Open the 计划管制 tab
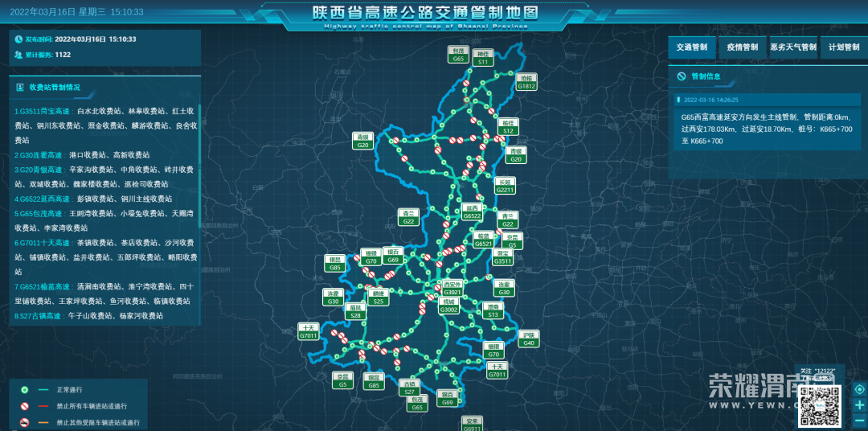 [844, 47]
